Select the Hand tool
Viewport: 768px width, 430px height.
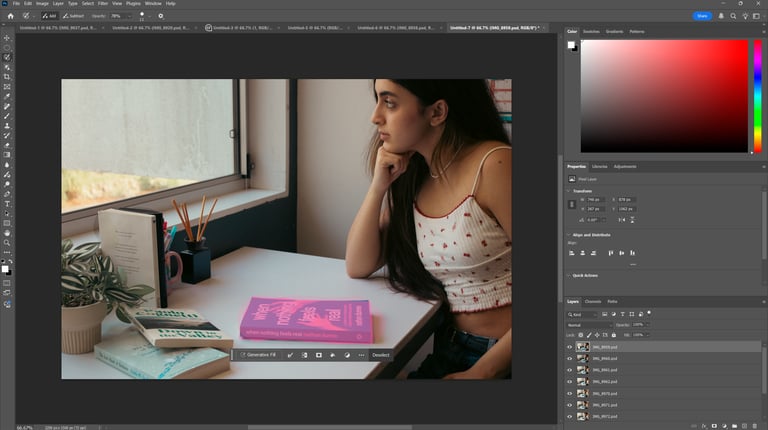coord(7,232)
